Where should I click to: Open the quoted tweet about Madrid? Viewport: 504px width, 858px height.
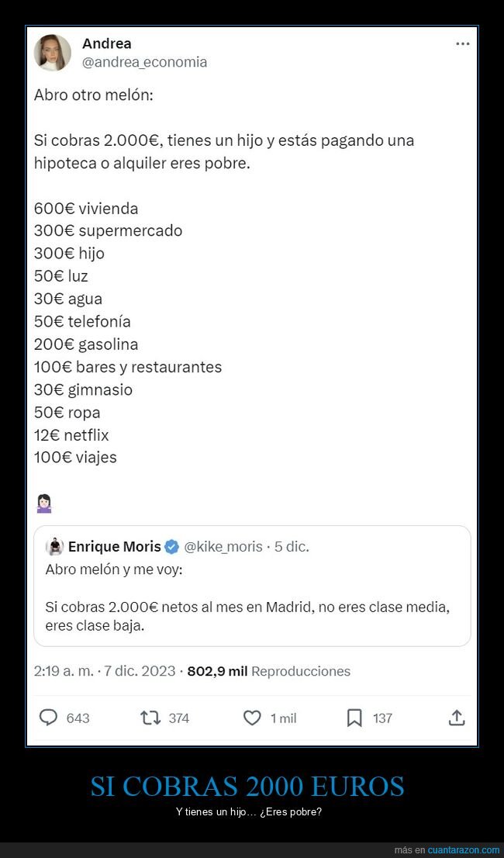[252, 605]
